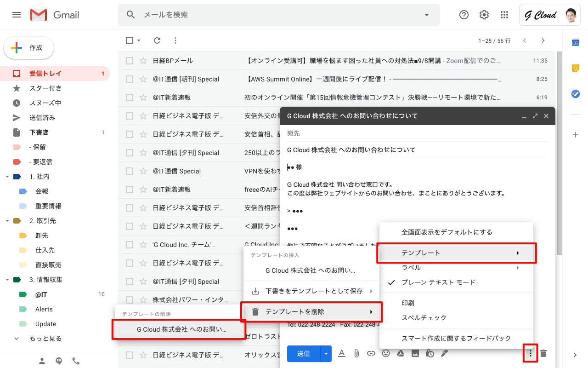Screen dimensions: 588x368
Task: Expand もっと見る in sidebar
Action: click(45, 339)
